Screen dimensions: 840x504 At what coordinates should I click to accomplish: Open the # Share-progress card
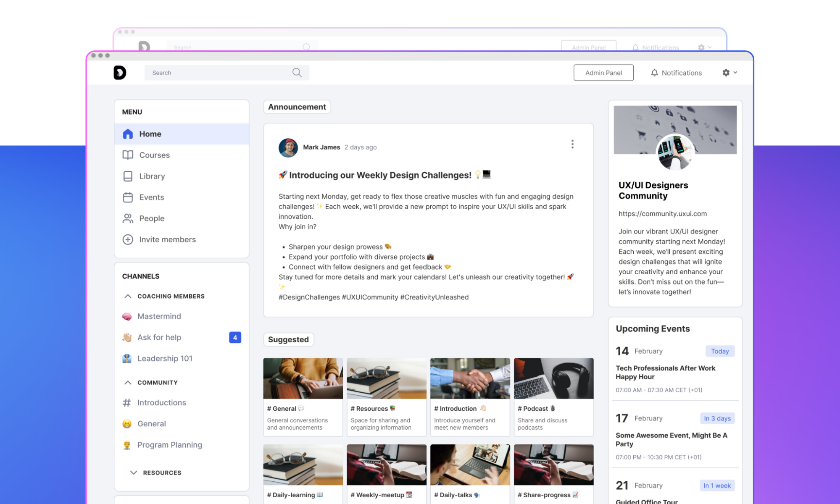554,474
